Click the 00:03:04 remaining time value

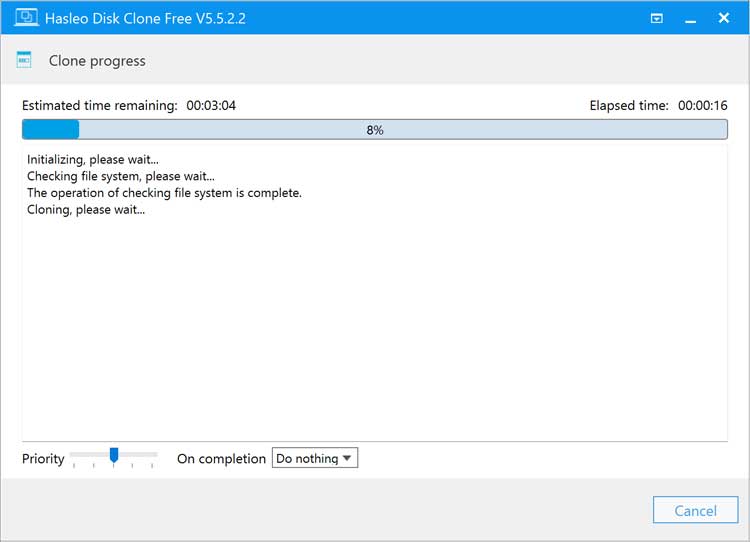(x=211, y=105)
